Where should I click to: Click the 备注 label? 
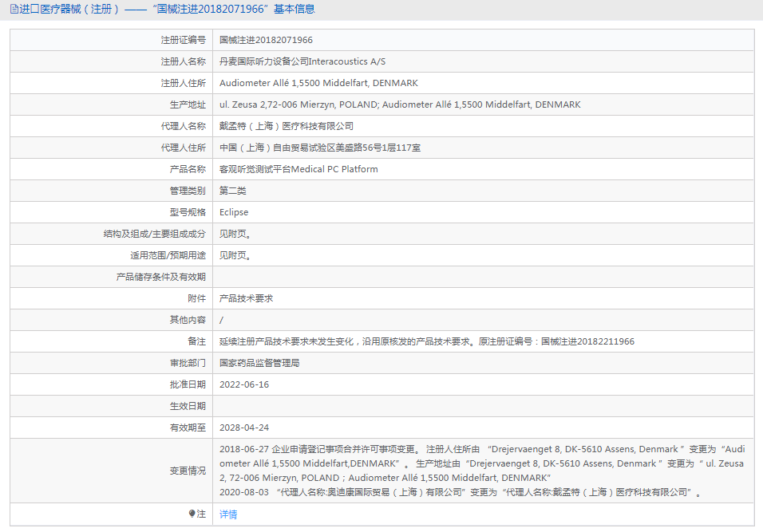click(196, 341)
